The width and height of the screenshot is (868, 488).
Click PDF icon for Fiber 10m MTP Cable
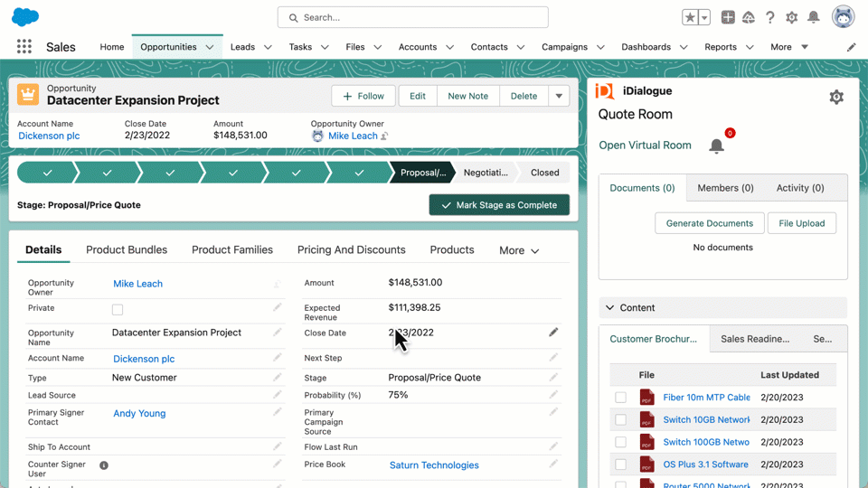646,398
